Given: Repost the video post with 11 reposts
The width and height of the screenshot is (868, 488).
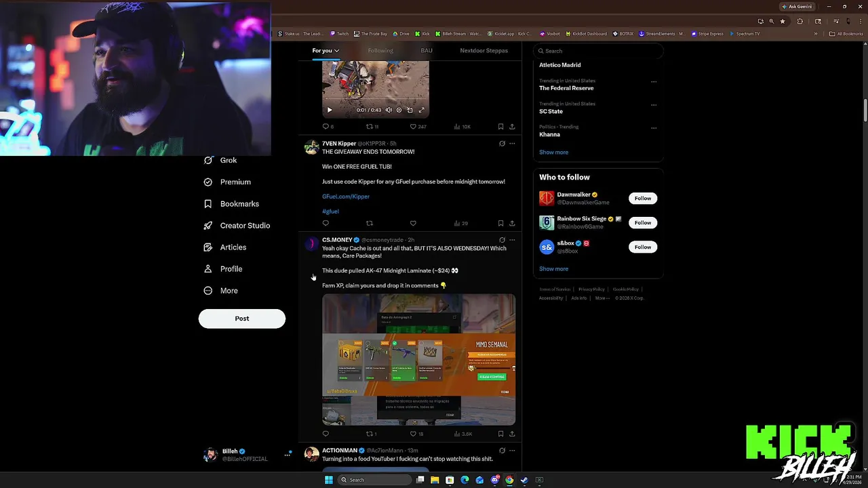Looking at the screenshot, I should pyautogui.click(x=372, y=127).
